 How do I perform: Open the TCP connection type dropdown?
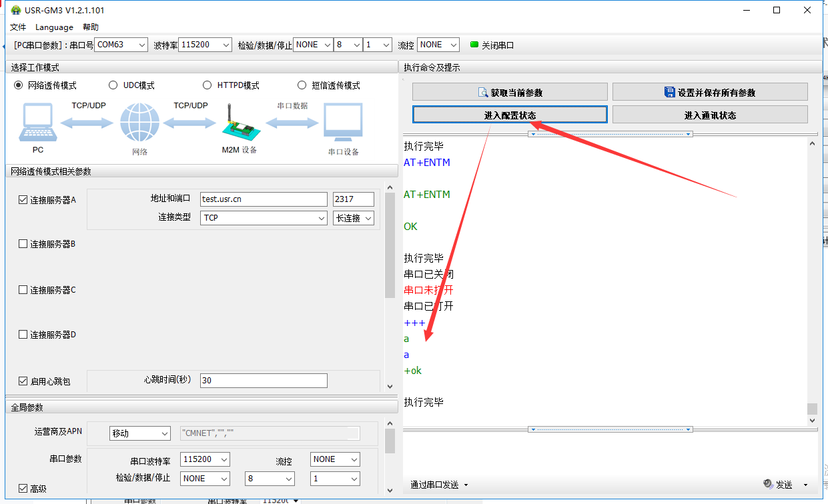[x=264, y=218]
